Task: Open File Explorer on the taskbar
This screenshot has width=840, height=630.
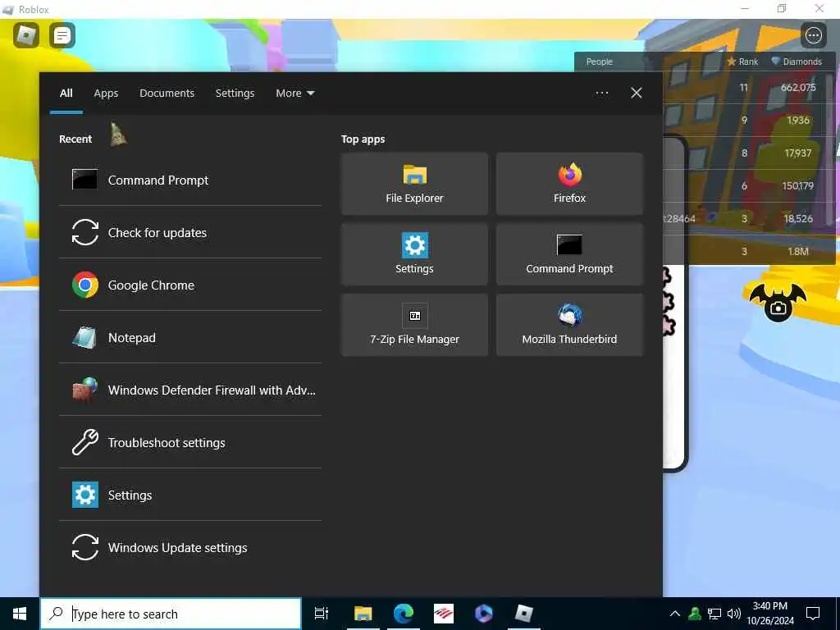Action: pos(363,614)
